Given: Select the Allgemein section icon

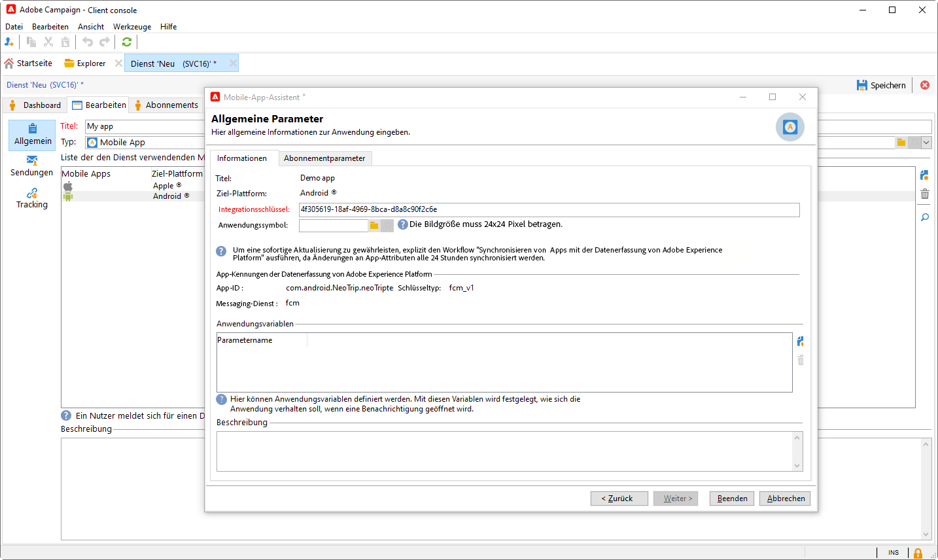Looking at the screenshot, I should [x=32, y=135].
